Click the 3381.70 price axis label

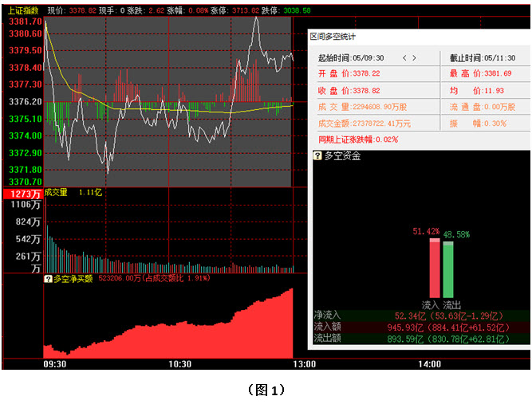pyautogui.click(x=25, y=22)
